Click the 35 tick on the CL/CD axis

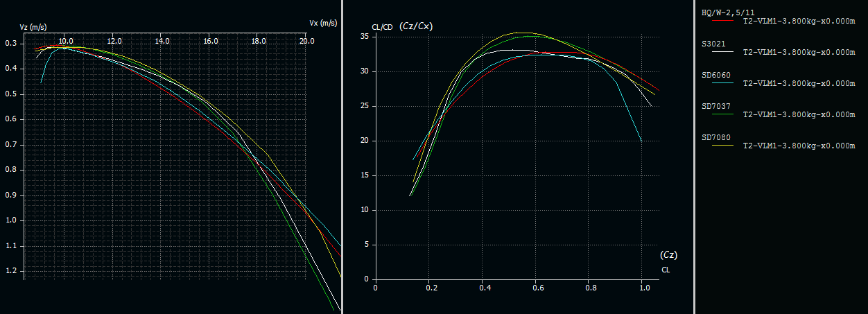pos(364,37)
